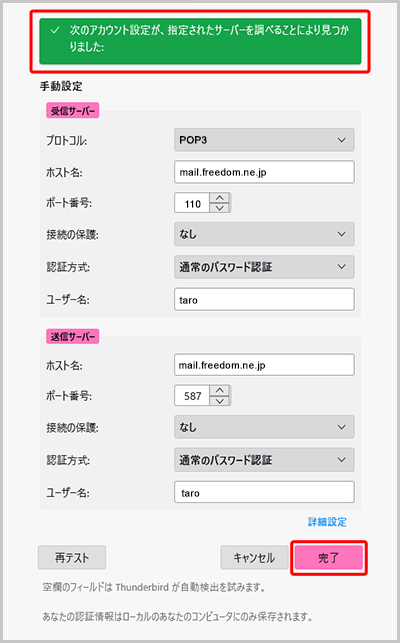The width and height of the screenshot is (400, 643).
Task: Click the checkmark icon in green banner
Action: click(x=55, y=30)
